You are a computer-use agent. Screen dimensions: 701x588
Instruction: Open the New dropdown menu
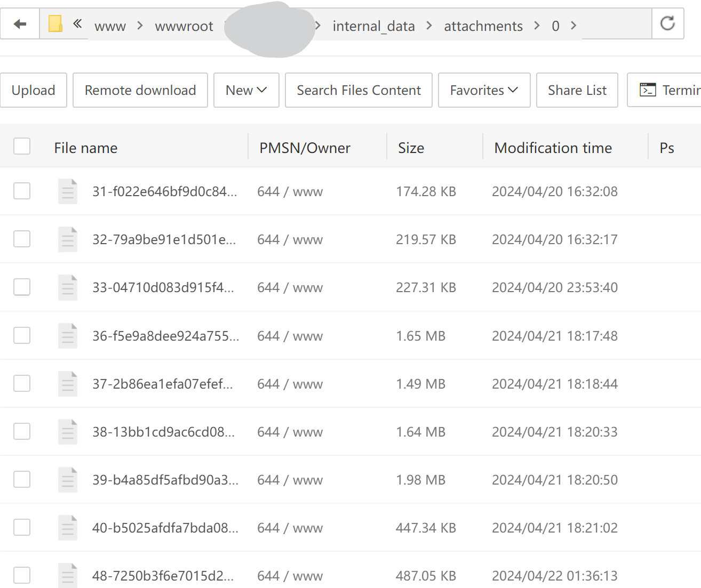(246, 90)
